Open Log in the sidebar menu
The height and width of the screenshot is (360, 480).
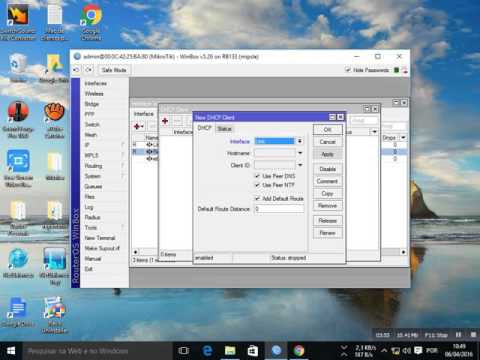tap(89, 207)
